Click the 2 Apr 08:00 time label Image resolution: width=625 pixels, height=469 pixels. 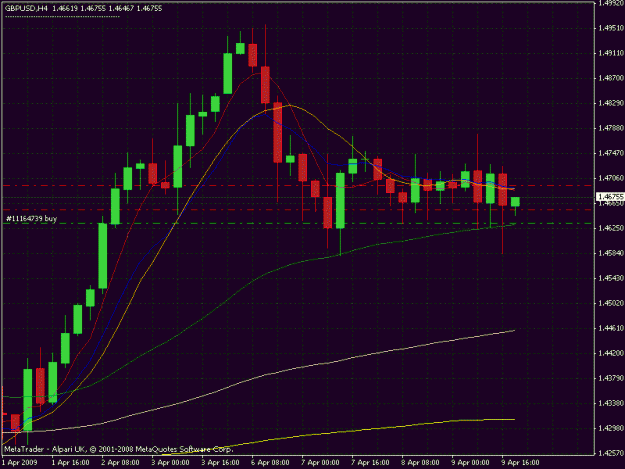click(120, 463)
